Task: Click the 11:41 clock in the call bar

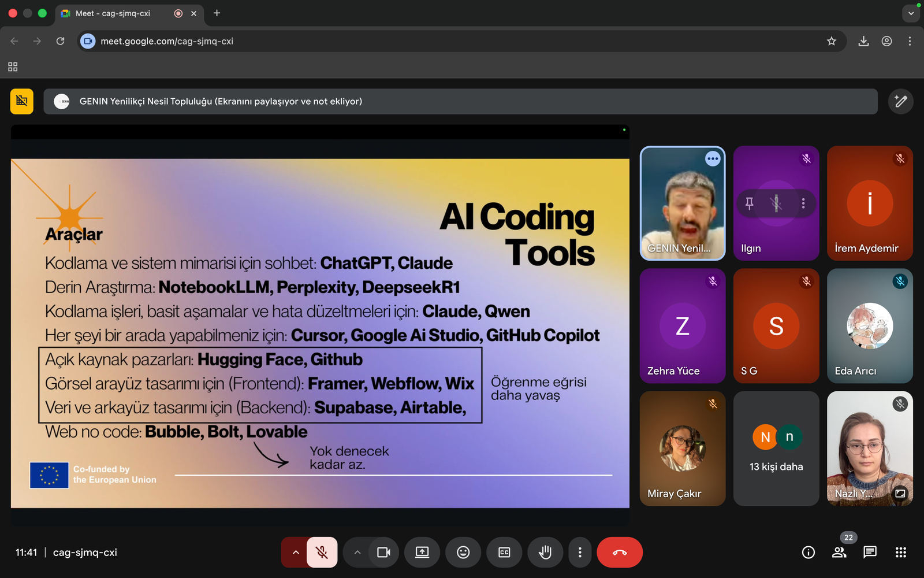Action: [26, 553]
